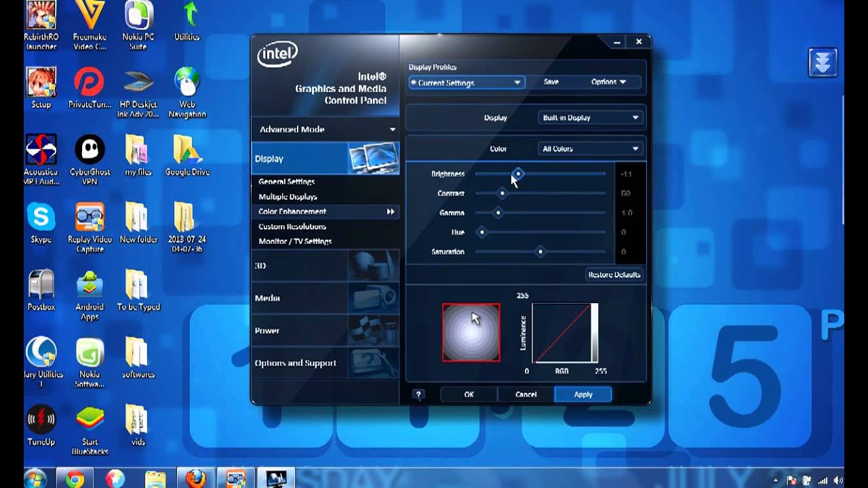Open Freemake Video Converter desktop icon
The width and height of the screenshot is (868, 488).
click(90, 26)
